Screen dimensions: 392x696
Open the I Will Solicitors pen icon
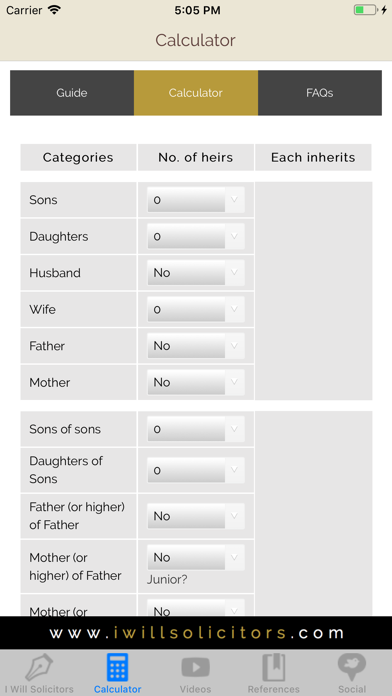39,668
